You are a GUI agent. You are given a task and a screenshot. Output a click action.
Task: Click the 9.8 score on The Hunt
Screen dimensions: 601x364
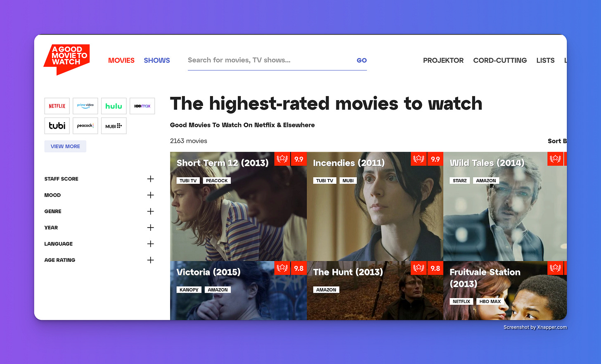pos(435,268)
